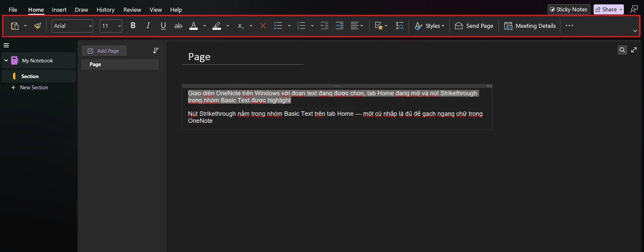Show more ribbon commands via ellipsis
The width and height of the screenshot is (644, 252).
[569, 26]
